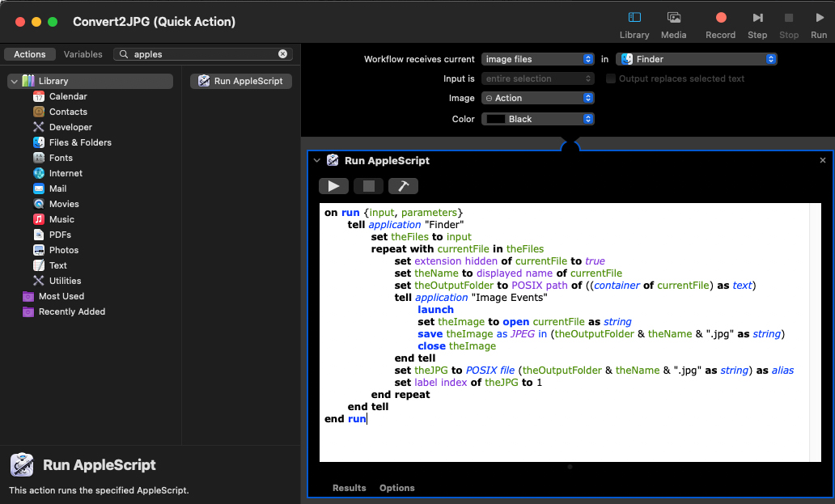The height and width of the screenshot is (504, 835).
Task: Switch to the Variables tab
Action: coord(83,54)
